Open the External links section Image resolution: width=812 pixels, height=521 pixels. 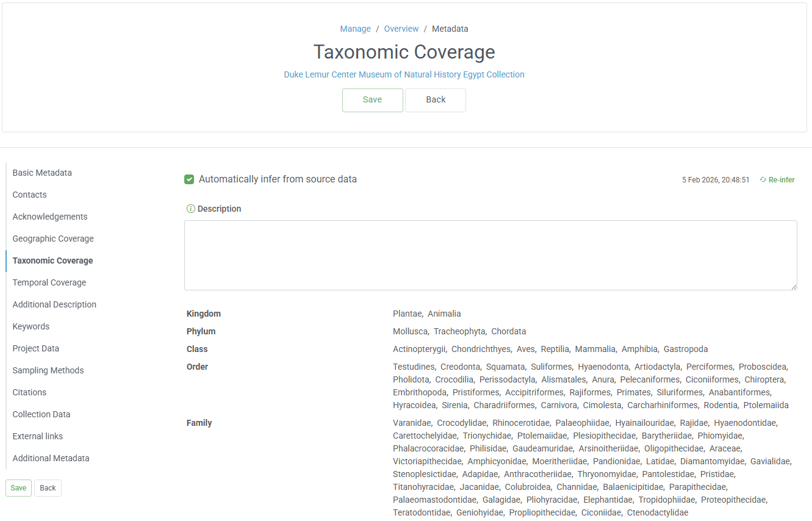click(37, 436)
